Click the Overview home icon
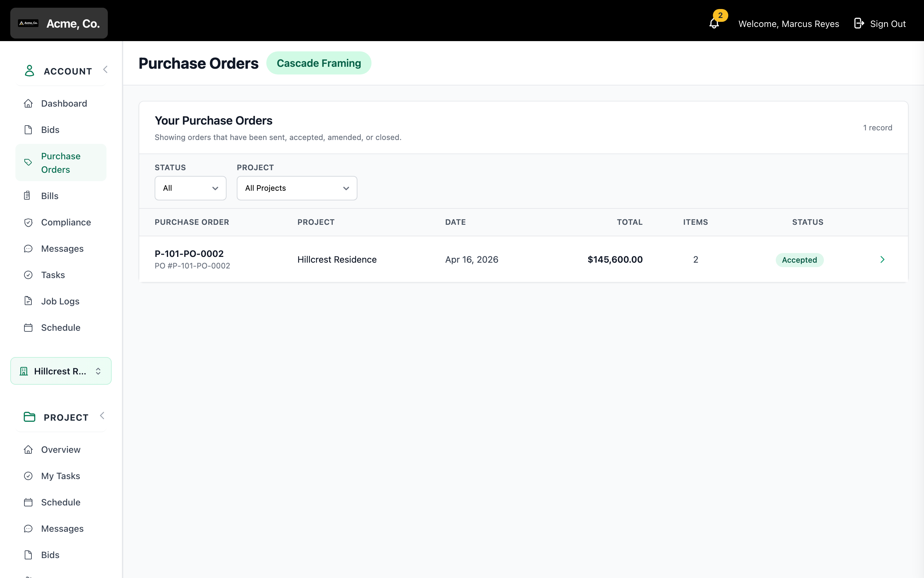 click(28, 450)
